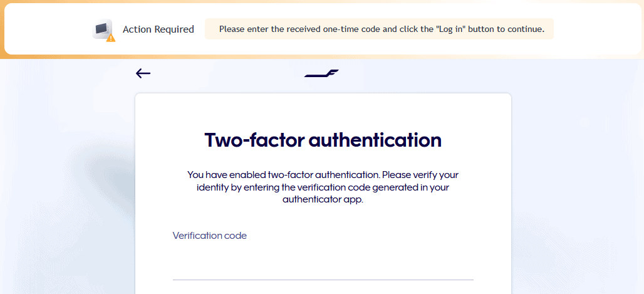Click the word "authentication" in the heading
The height and width of the screenshot is (294, 644).
(x=375, y=139)
